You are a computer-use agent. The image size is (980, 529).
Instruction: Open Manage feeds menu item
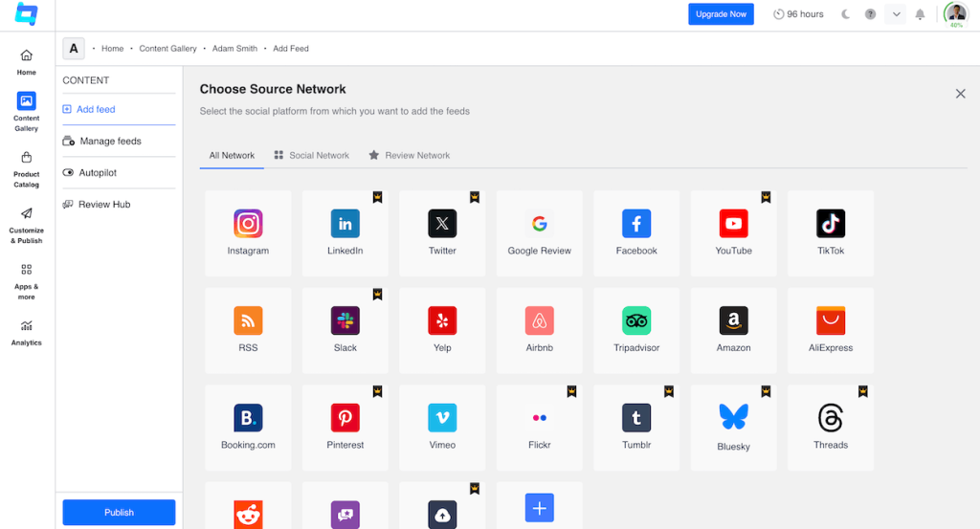click(x=119, y=142)
